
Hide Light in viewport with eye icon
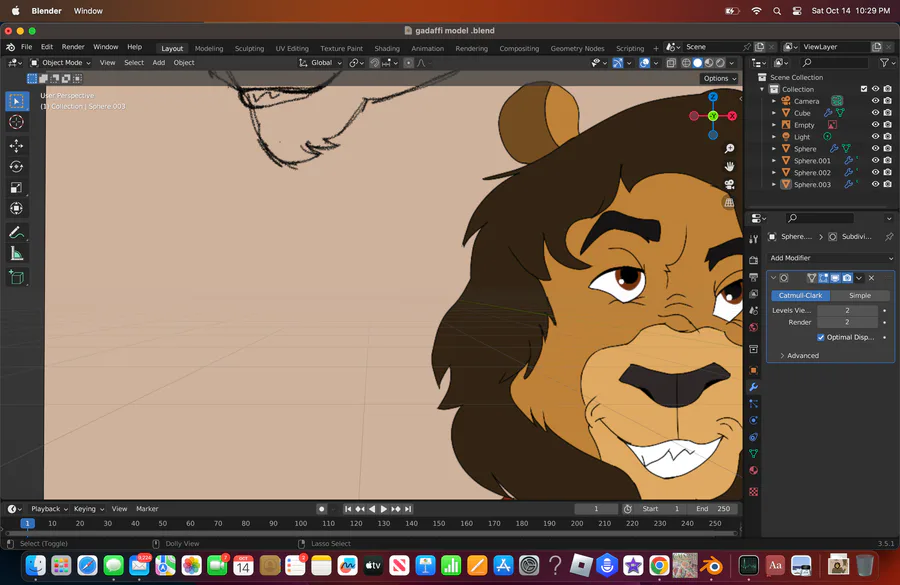(x=875, y=137)
